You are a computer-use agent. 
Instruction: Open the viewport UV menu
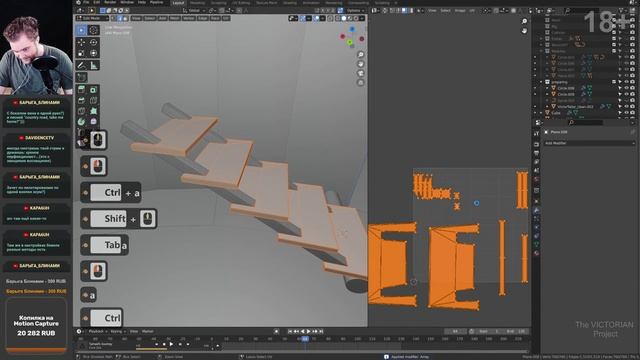point(226,18)
